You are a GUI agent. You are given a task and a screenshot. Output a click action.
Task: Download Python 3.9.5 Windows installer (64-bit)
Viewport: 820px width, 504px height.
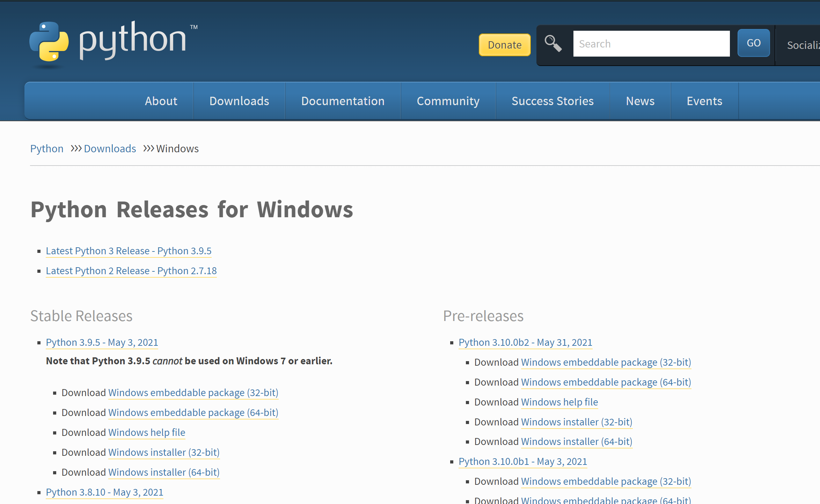[164, 472]
